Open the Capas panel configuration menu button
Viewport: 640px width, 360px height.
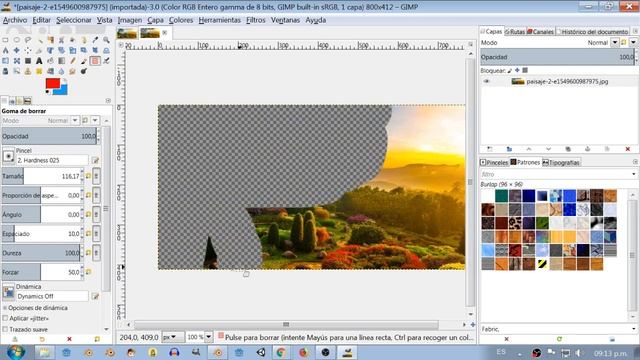point(635,31)
